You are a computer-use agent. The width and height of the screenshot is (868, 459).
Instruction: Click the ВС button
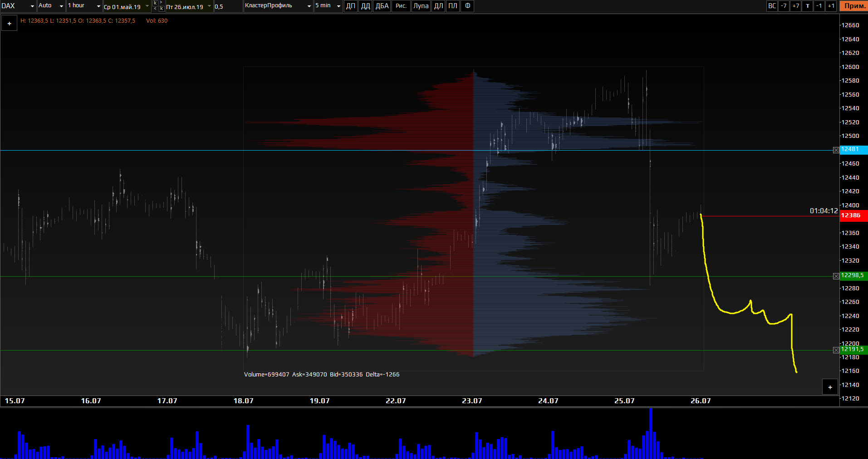772,6
